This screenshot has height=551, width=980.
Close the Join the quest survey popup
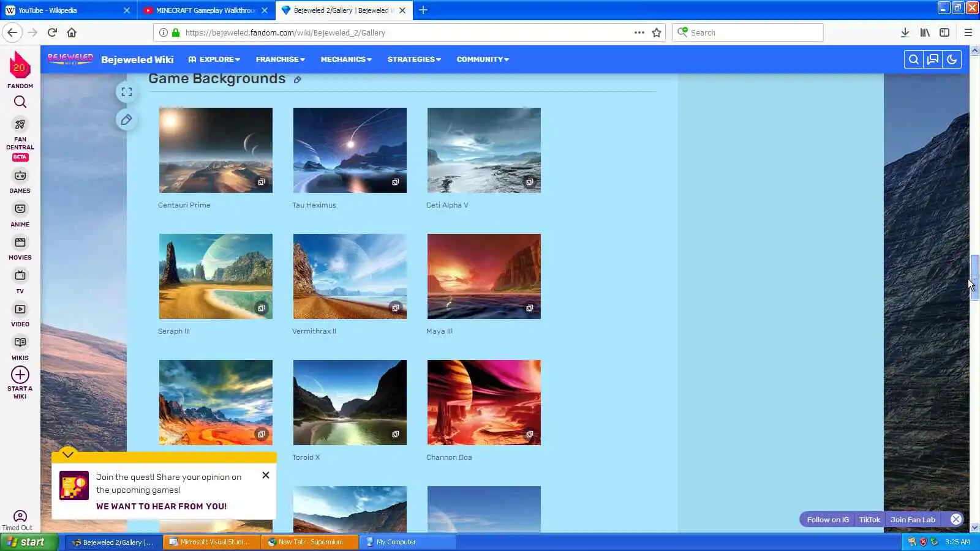[x=266, y=475]
